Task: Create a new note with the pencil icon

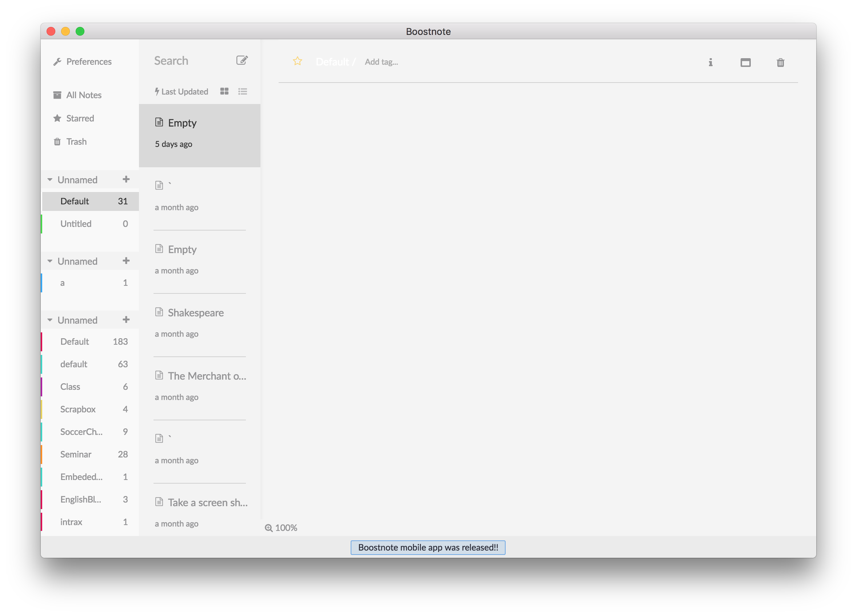Action: [242, 60]
